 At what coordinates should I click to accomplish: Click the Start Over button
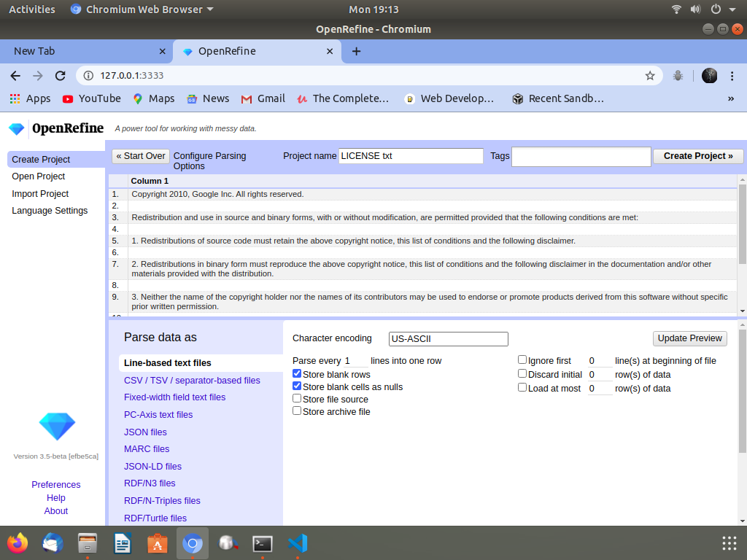(141, 156)
